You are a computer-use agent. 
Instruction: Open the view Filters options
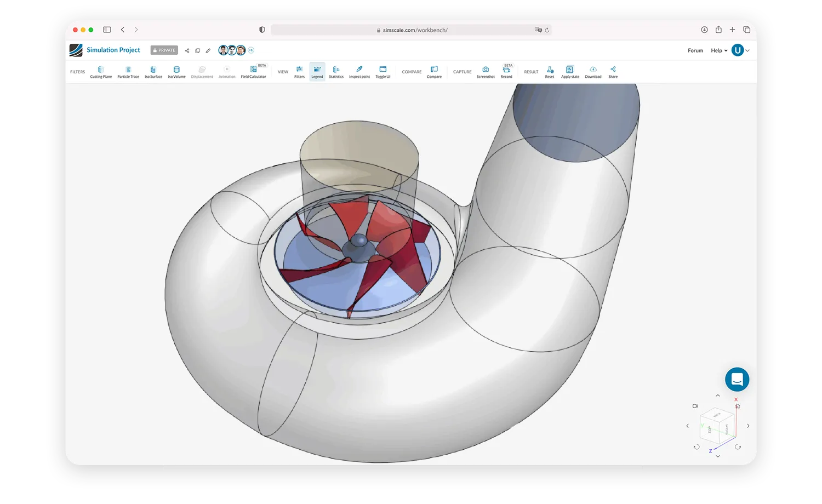coord(299,72)
